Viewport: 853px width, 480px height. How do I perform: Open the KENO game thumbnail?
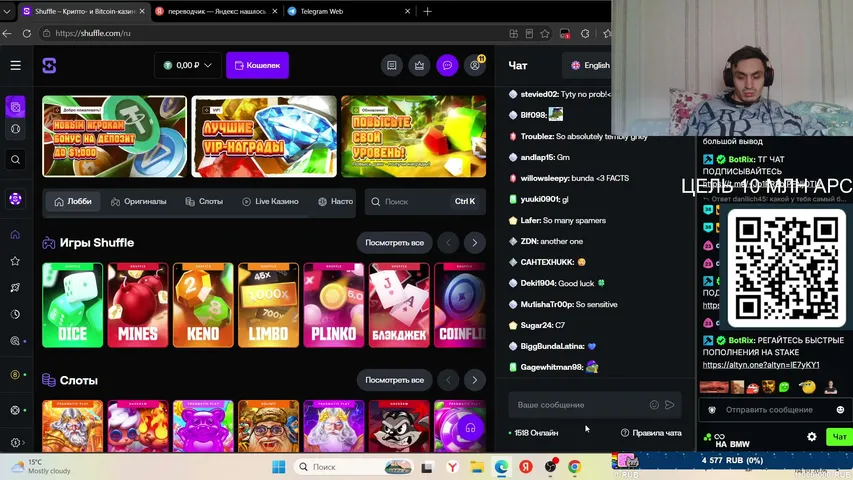(203, 305)
